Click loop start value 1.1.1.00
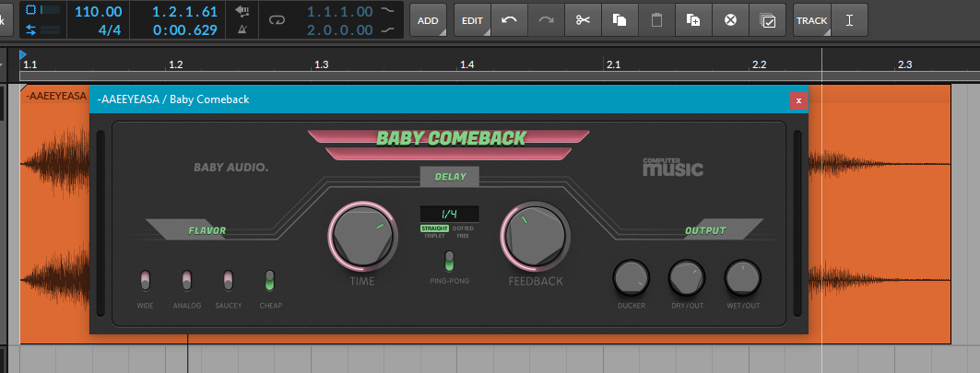The height and width of the screenshot is (373, 980). pyautogui.click(x=340, y=11)
